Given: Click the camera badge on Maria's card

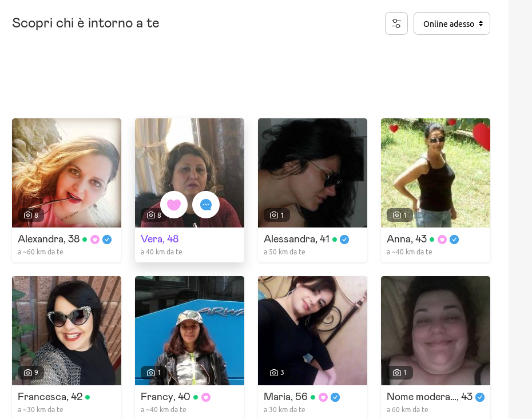Looking at the screenshot, I should [x=277, y=373].
